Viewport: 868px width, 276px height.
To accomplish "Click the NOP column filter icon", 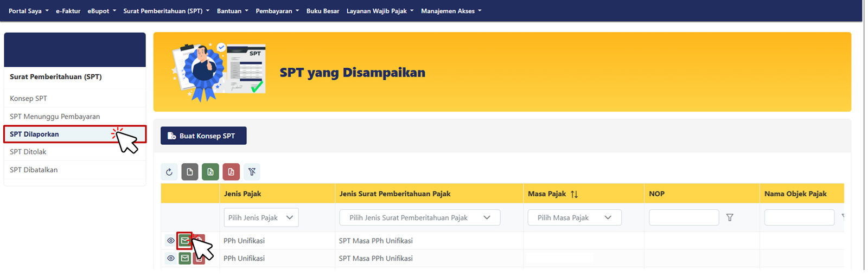I will [730, 217].
